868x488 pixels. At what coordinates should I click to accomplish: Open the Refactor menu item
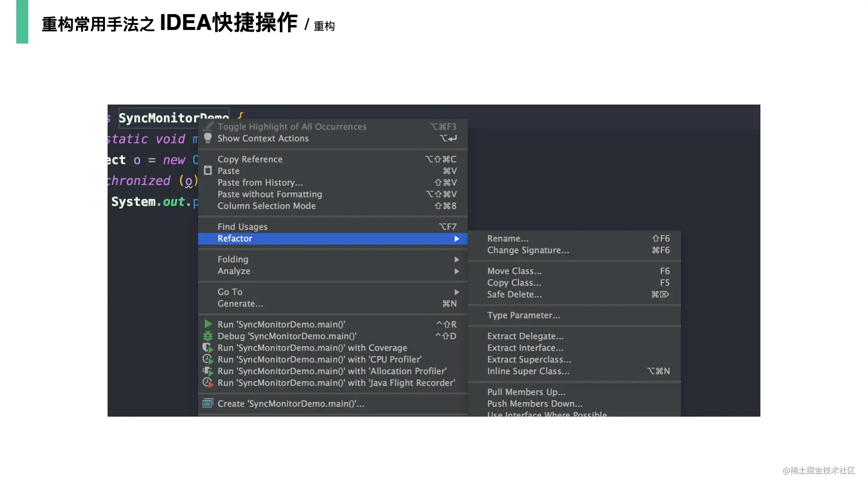pos(333,239)
